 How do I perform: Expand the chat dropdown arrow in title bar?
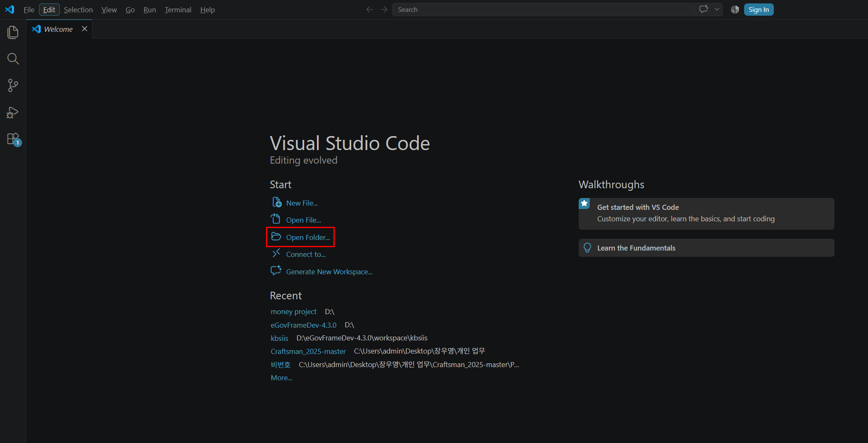[717, 9]
